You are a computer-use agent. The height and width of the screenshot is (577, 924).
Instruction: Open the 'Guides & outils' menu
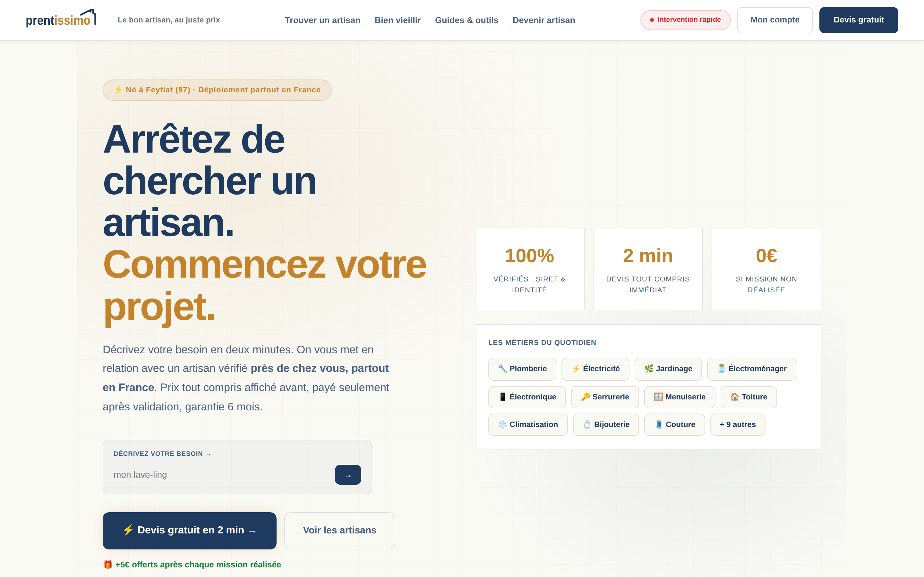[466, 20]
